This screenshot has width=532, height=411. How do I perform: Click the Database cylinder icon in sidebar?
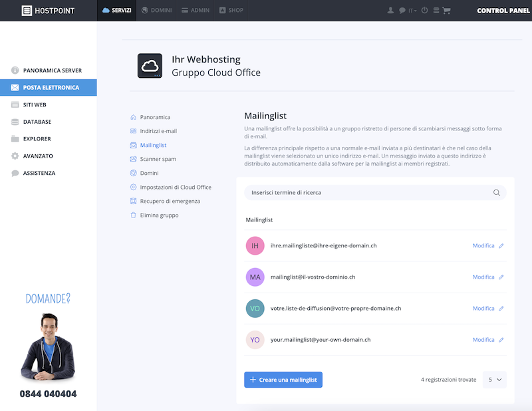coord(15,122)
